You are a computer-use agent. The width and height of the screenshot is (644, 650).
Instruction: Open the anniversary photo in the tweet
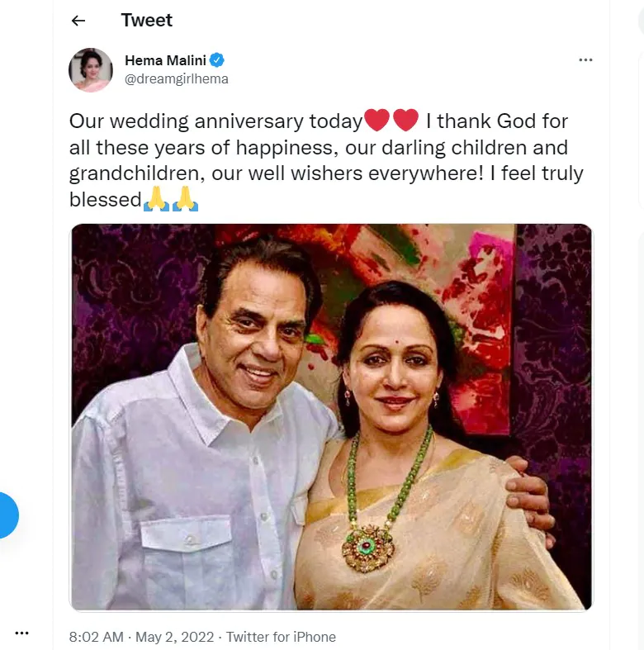pos(330,417)
